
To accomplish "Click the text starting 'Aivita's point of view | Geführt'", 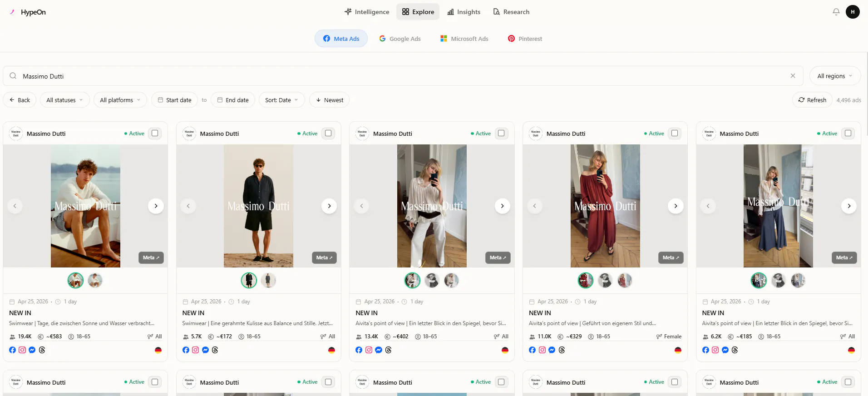I will click(x=592, y=323).
